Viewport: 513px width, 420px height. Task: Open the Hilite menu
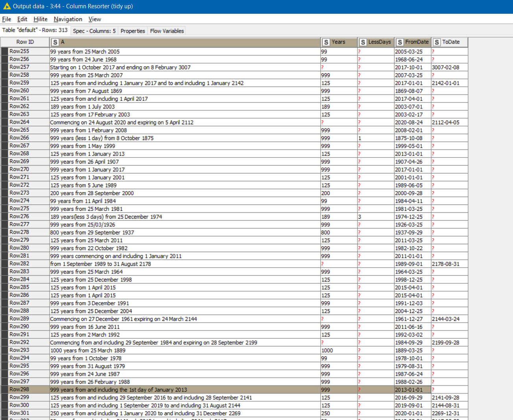click(x=41, y=19)
